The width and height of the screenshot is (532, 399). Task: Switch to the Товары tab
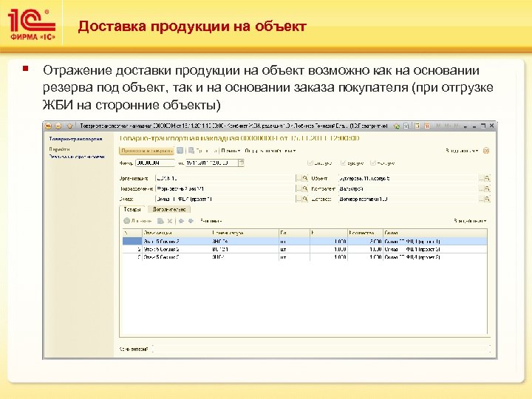tap(132, 209)
